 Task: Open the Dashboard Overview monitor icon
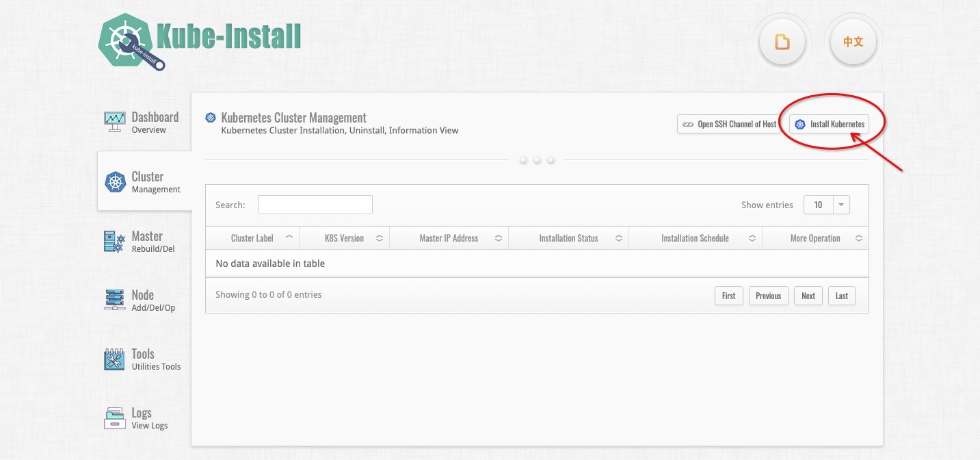point(115,123)
